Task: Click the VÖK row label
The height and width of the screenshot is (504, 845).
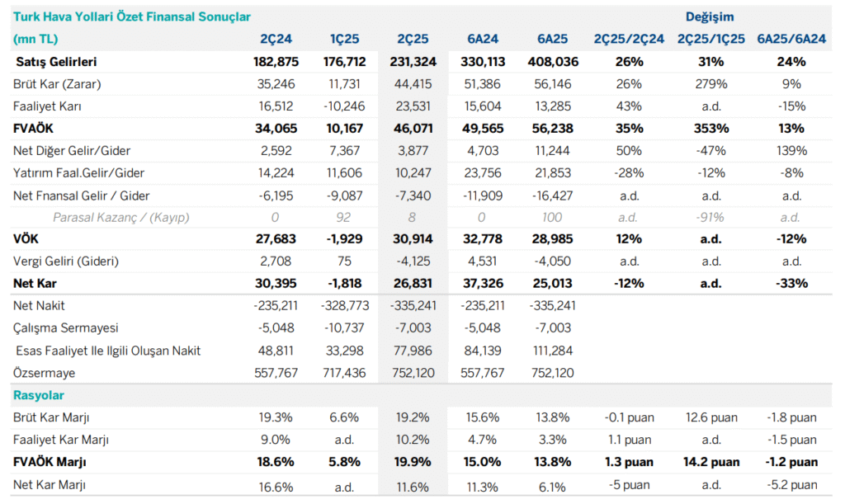Action: pos(27,239)
